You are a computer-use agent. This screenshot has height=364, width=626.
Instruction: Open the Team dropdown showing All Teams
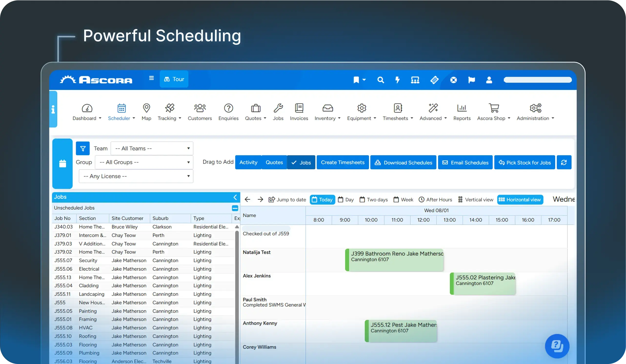[x=151, y=148]
